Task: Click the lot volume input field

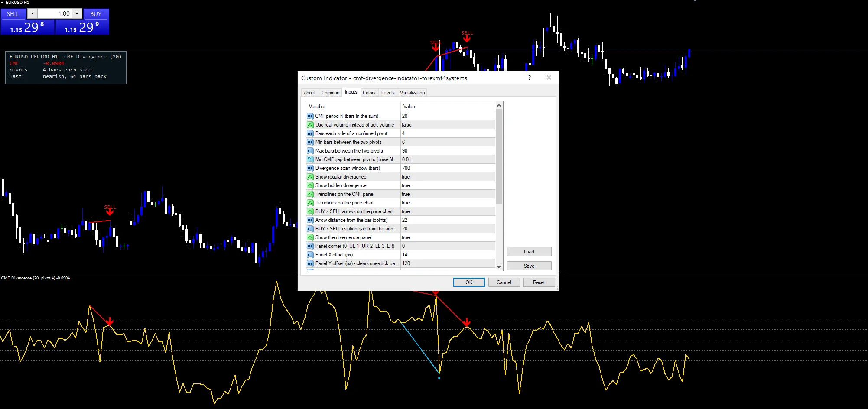Action: [x=55, y=13]
